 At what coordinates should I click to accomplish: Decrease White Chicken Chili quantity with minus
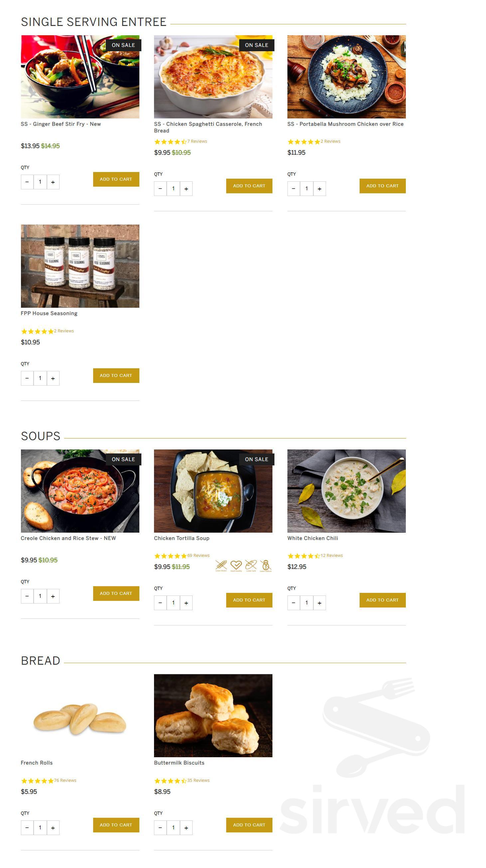(294, 603)
